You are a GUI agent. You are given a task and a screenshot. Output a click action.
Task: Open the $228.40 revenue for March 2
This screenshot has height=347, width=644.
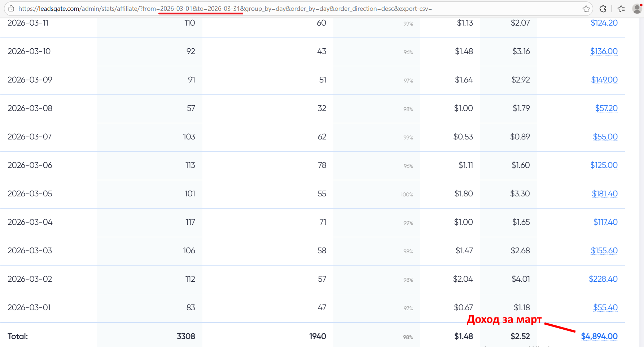click(x=603, y=279)
